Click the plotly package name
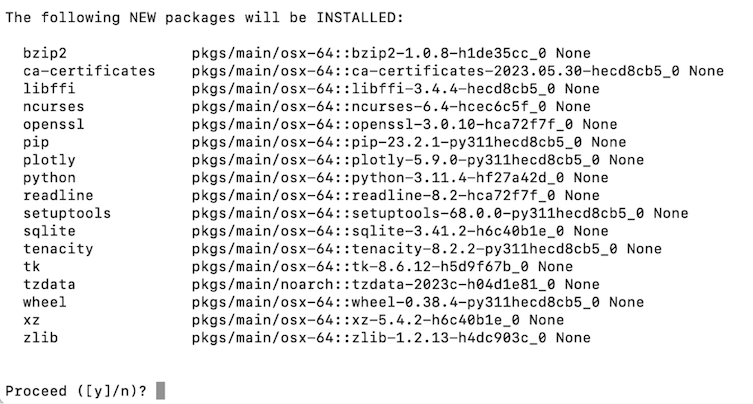 point(48,160)
